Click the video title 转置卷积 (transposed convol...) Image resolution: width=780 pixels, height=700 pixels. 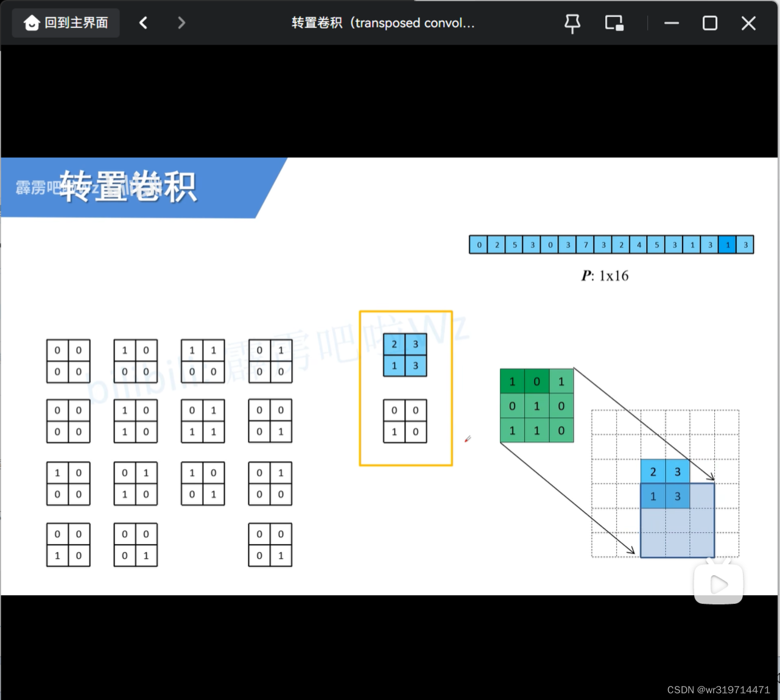382,23
